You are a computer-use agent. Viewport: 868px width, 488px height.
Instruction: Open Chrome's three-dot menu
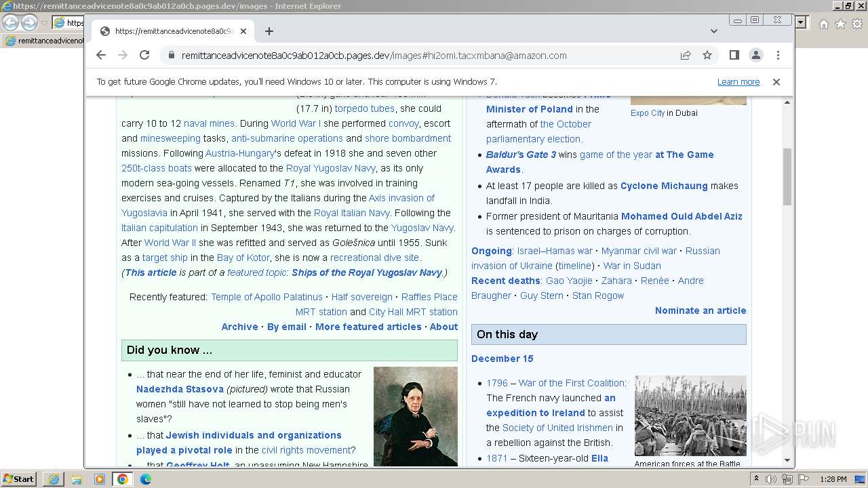pos(778,55)
